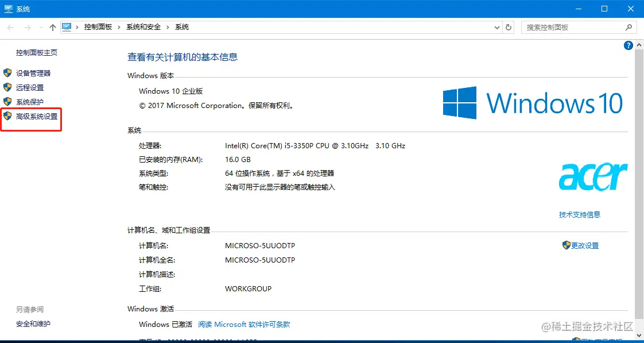The image size is (644, 343).
Task: Click RAM value 16.0 GB
Action: [238, 160]
